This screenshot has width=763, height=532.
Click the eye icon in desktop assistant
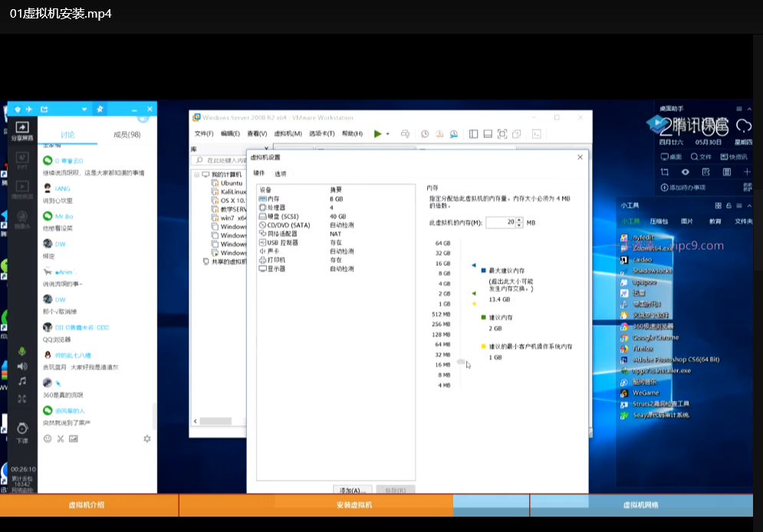tap(685, 172)
